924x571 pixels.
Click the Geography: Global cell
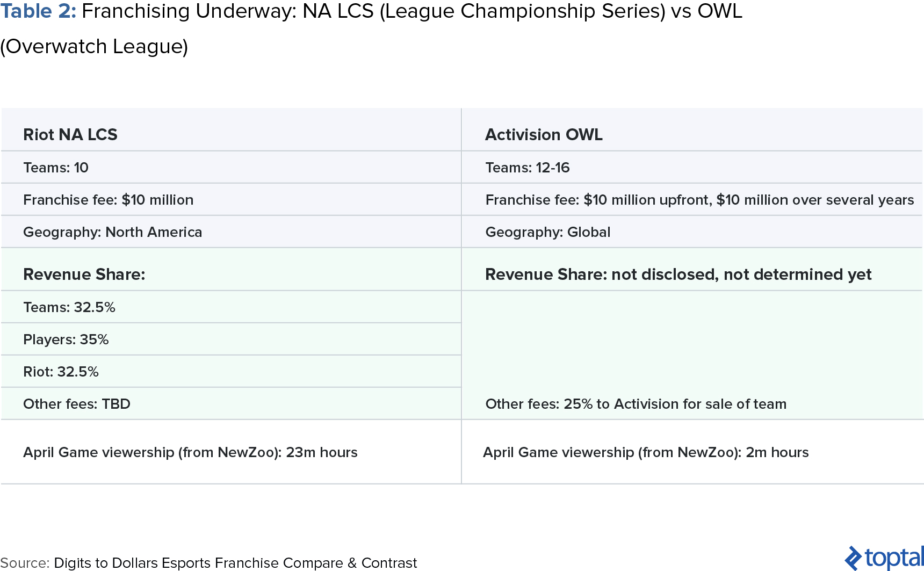692,232
